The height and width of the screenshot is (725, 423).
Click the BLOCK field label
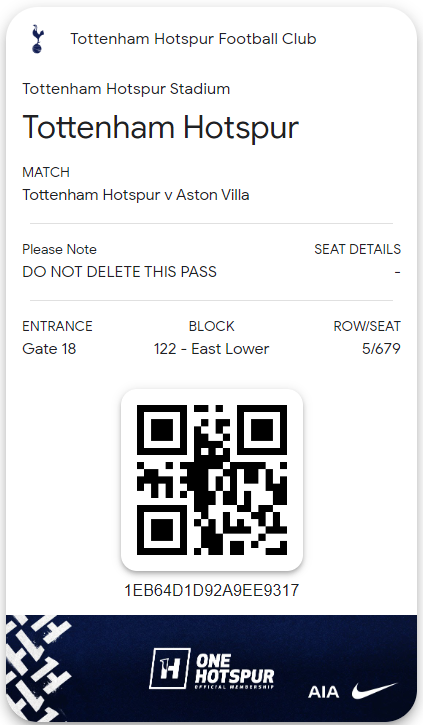click(211, 326)
